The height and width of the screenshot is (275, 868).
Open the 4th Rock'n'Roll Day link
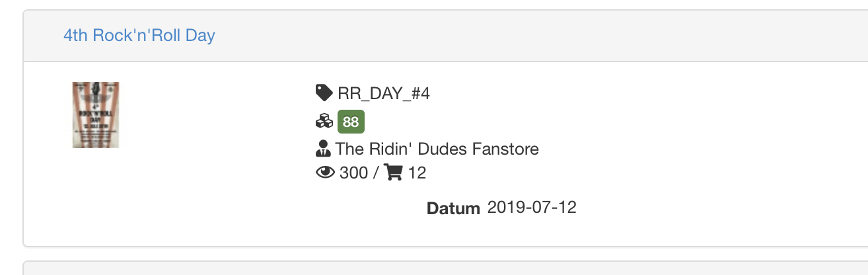coord(139,36)
